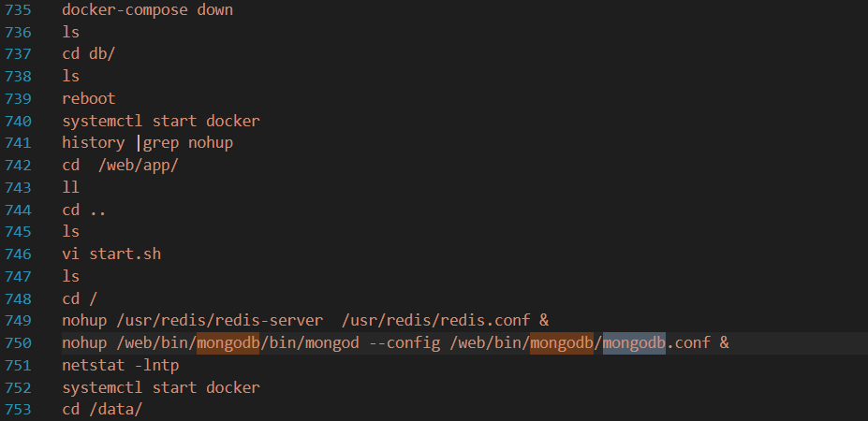
Task: Click the 'cd ..' command text
Action: tap(84, 210)
